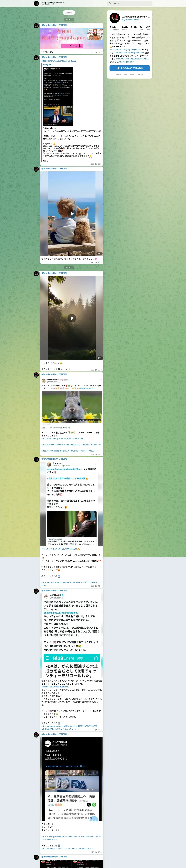Click the April 22 date badge
The width and height of the screenshot is (186, 868).
pyautogui.click(x=69, y=20)
